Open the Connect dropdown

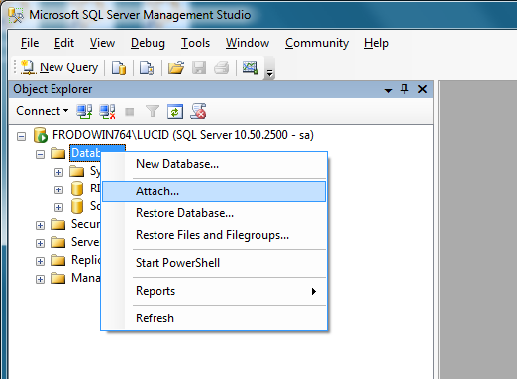[x=42, y=111]
